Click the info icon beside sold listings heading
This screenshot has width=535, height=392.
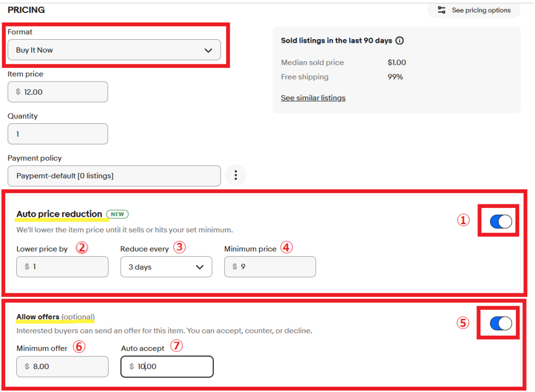[400, 41]
